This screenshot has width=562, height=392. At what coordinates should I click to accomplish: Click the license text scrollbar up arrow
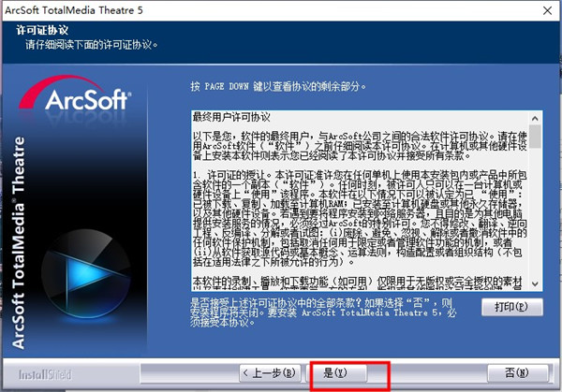tap(535, 118)
